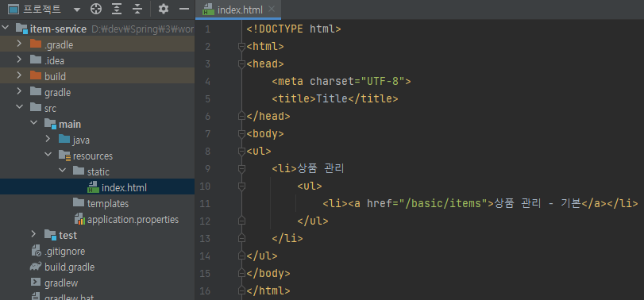Fold the li tag at line 9
The image size is (644, 300).
tap(241, 169)
